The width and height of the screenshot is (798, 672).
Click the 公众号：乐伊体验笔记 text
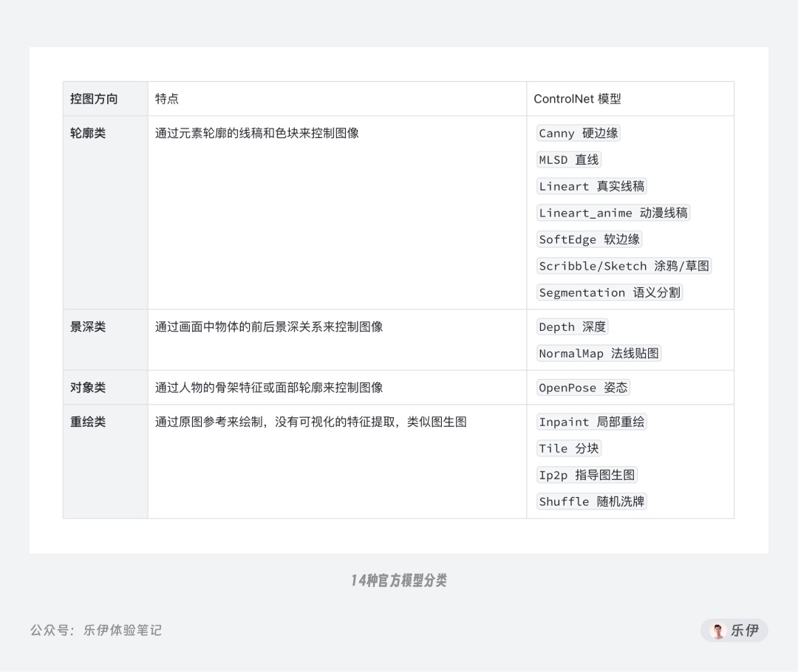[97, 630]
